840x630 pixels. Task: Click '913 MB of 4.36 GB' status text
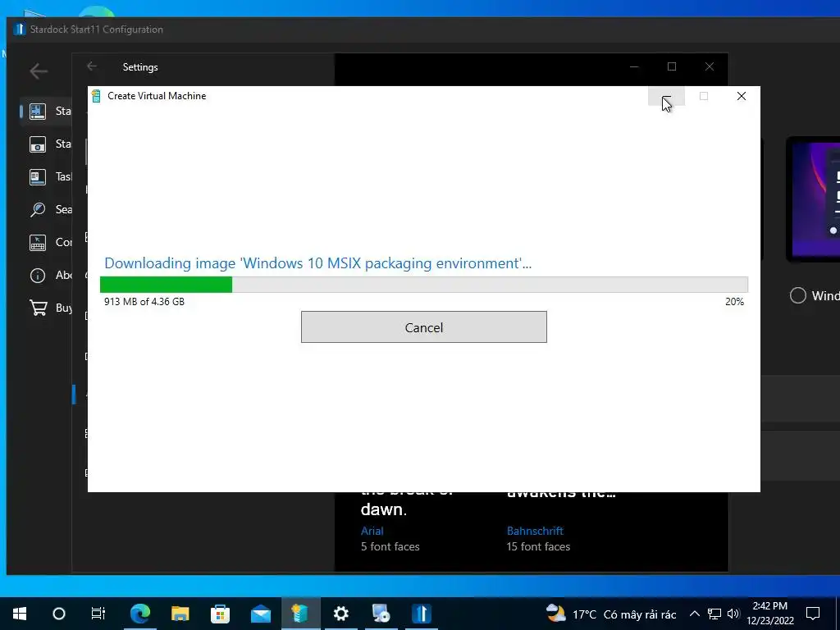click(144, 302)
